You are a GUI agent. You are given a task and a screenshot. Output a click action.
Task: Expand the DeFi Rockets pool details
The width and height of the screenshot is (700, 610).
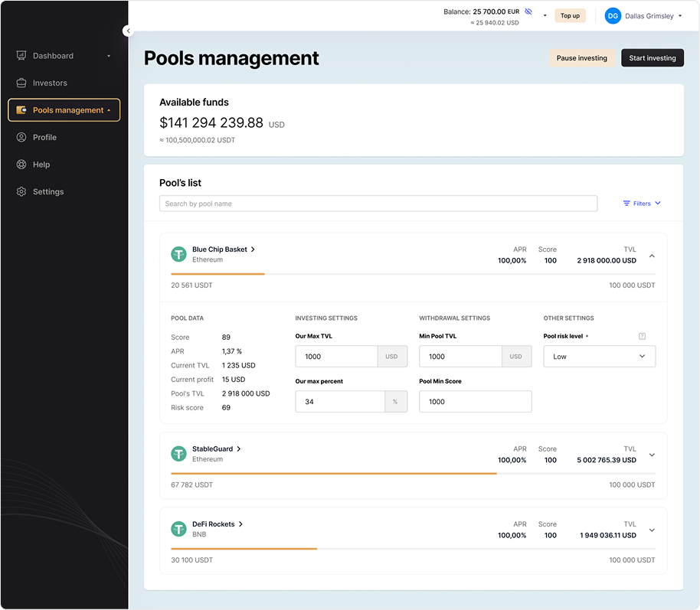pos(652,530)
